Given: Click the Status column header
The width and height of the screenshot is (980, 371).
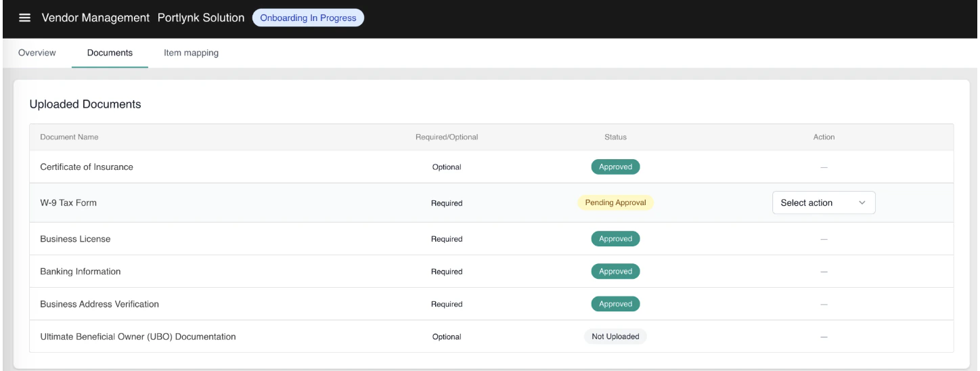Looking at the screenshot, I should click(615, 137).
